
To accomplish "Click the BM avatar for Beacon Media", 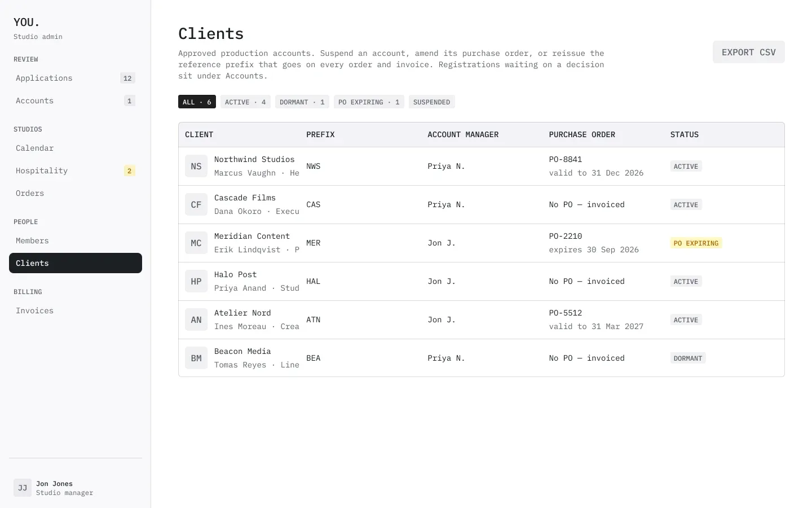I will pyautogui.click(x=196, y=358).
